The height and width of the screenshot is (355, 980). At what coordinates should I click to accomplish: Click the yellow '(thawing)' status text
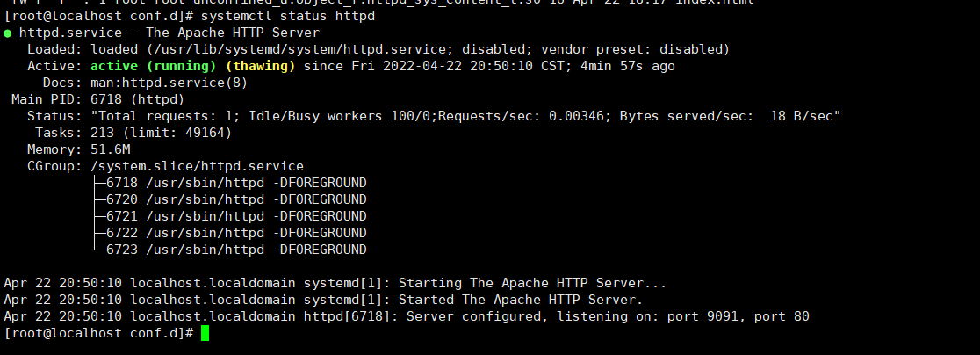tap(260, 66)
